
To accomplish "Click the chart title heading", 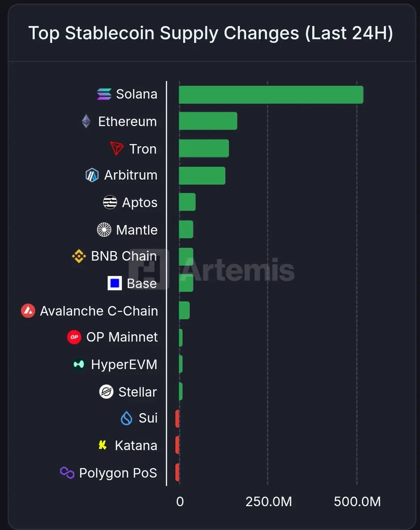I will [x=210, y=33].
